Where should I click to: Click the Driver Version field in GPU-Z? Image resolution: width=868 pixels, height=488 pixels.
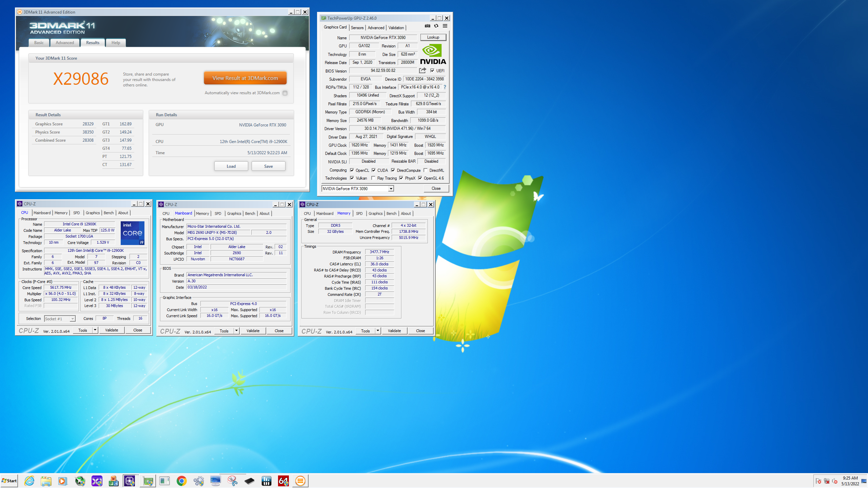coord(397,128)
